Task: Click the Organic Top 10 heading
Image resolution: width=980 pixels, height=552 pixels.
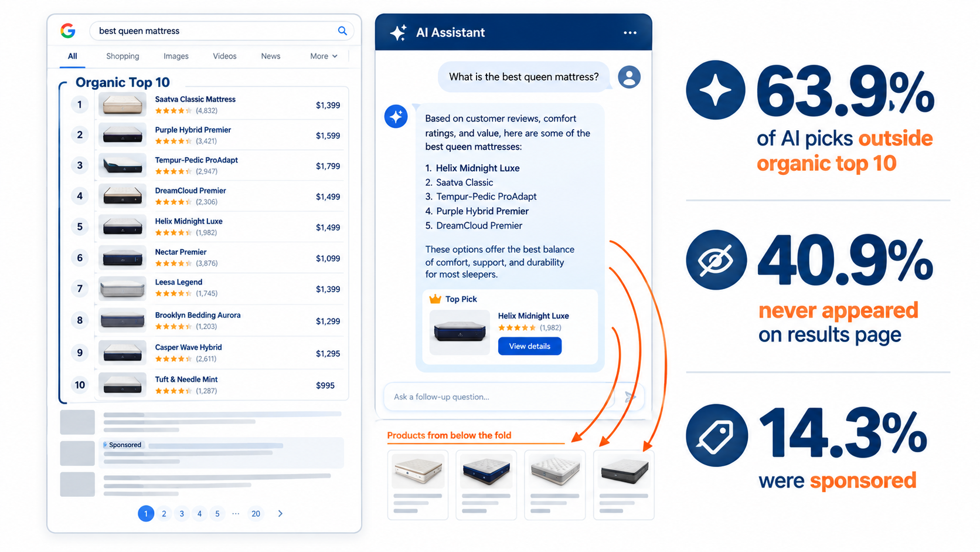Action: (x=122, y=83)
